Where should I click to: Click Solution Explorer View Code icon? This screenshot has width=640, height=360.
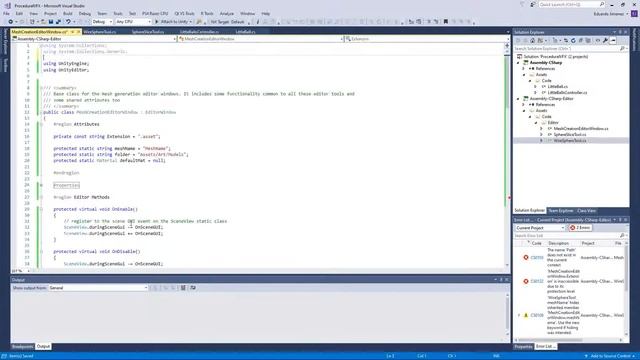[598, 40]
